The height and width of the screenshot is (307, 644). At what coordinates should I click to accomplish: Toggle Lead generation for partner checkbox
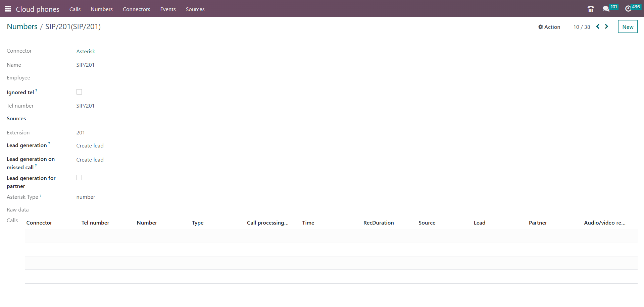coord(79,178)
